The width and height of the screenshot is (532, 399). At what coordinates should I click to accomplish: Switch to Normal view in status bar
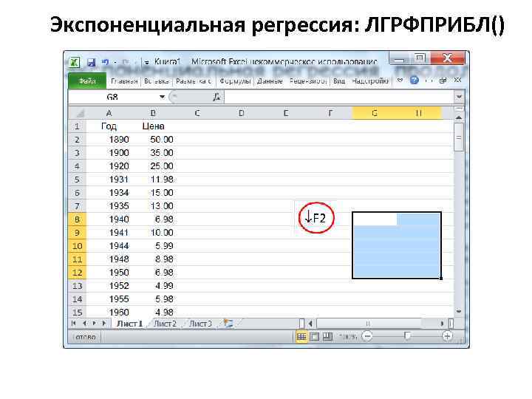pyautogui.click(x=301, y=337)
